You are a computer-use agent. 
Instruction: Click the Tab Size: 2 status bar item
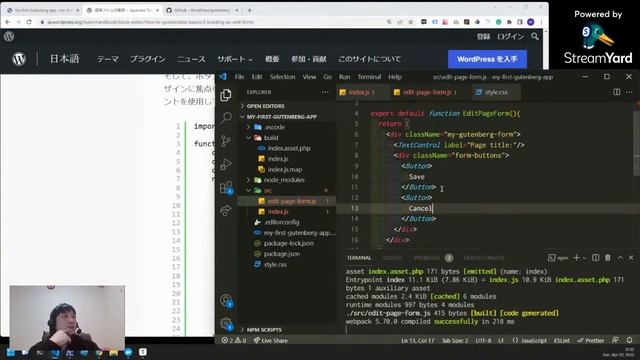455,340
